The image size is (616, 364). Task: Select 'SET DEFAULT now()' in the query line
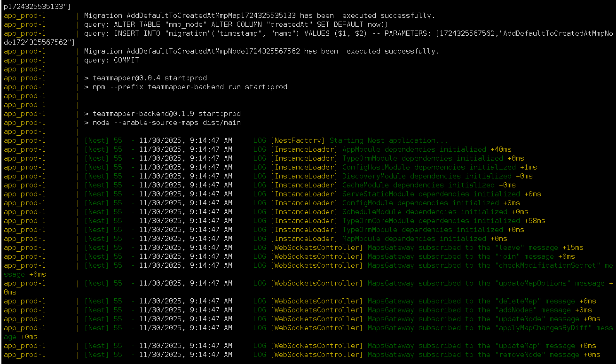coord(352,24)
